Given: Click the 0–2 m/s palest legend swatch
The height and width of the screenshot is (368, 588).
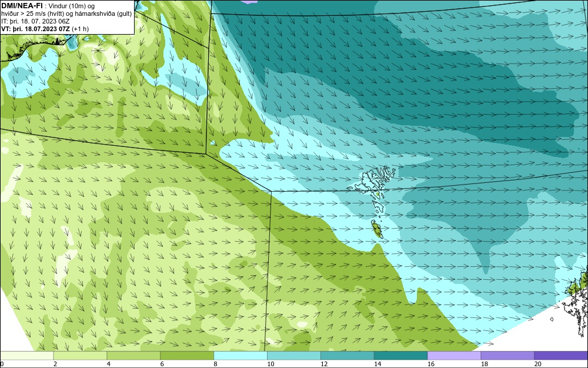Looking at the screenshot, I should pyautogui.click(x=26, y=355).
